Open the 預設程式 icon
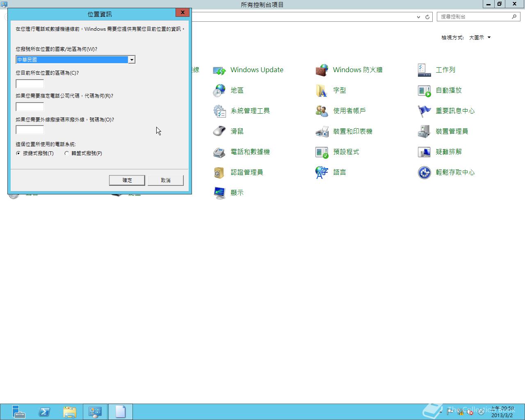Image resolution: width=525 pixels, height=420 pixels. coord(322,152)
